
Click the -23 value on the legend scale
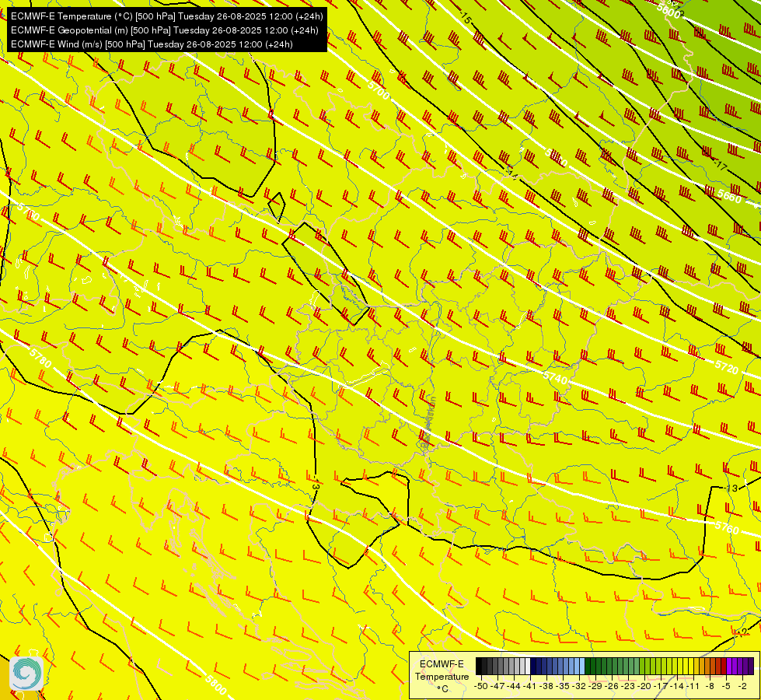click(629, 686)
